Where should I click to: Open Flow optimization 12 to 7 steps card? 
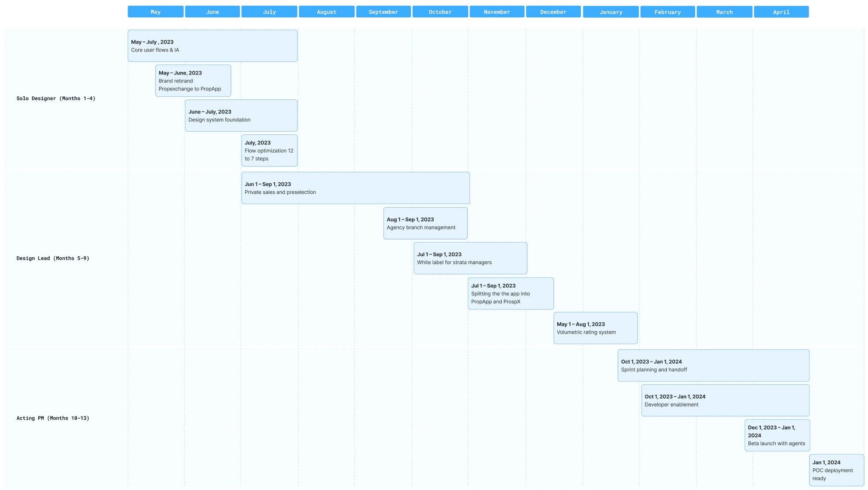(x=269, y=151)
